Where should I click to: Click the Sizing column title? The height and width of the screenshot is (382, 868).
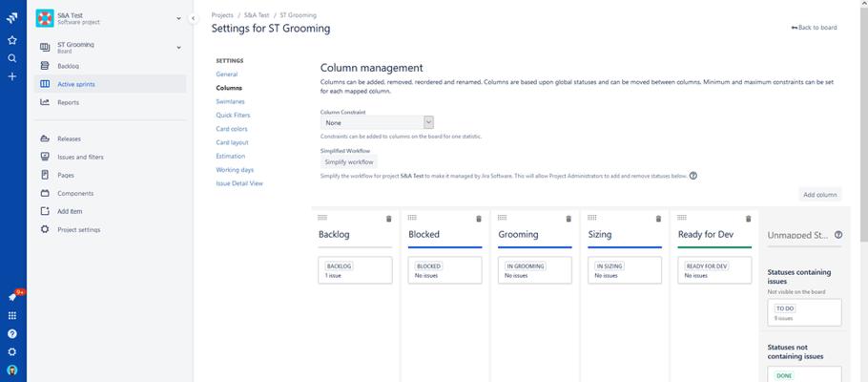tap(600, 235)
